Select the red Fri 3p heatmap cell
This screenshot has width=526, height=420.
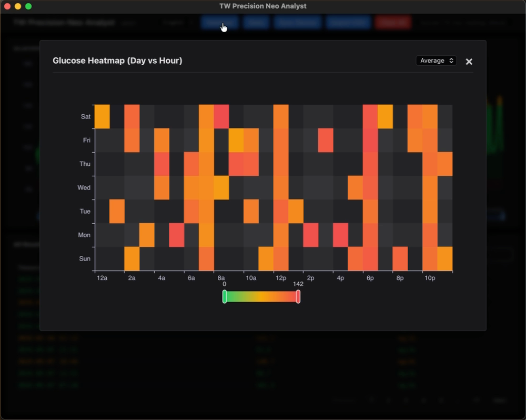tap(326, 141)
